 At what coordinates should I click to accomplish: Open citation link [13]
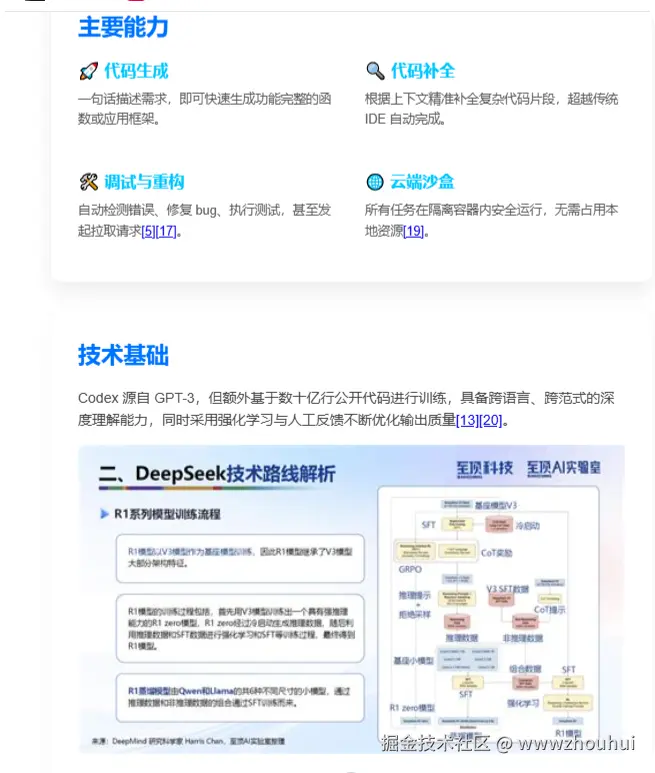(x=467, y=421)
